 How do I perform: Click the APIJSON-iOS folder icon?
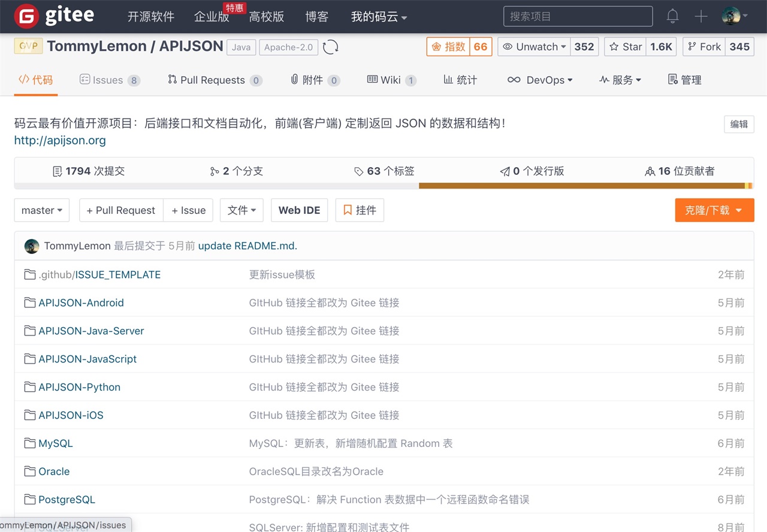[x=30, y=415]
